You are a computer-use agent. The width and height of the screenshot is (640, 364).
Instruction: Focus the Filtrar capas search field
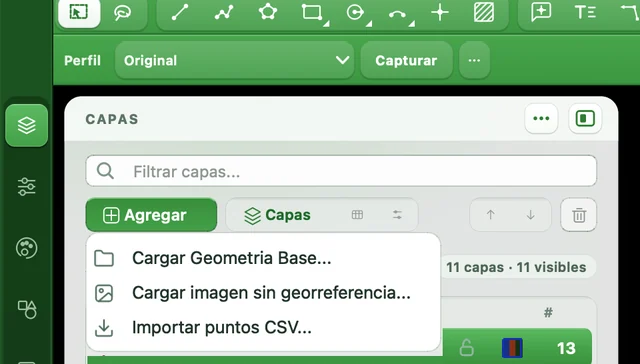click(x=341, y=171)
